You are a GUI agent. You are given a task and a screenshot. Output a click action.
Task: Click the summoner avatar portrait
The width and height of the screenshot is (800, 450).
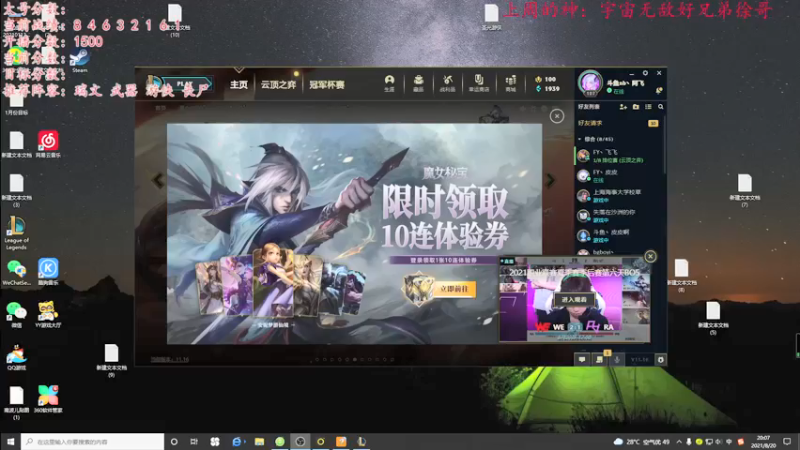click(590, 83)
